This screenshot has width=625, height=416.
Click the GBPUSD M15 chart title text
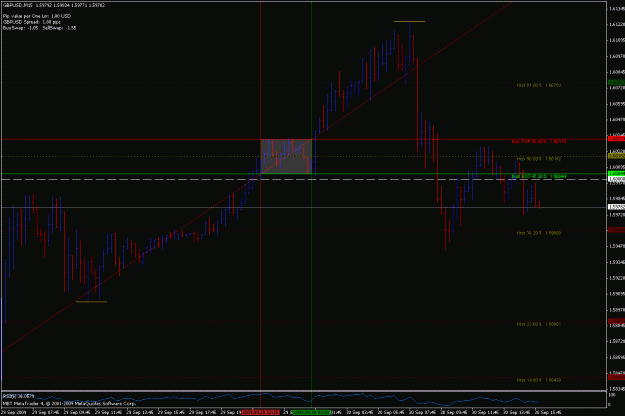pos(54,5)
